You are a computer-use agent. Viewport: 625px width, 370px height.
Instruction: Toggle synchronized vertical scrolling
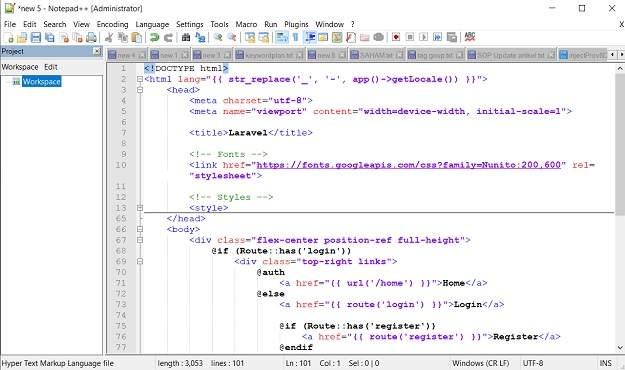click(x=250, y=38)
